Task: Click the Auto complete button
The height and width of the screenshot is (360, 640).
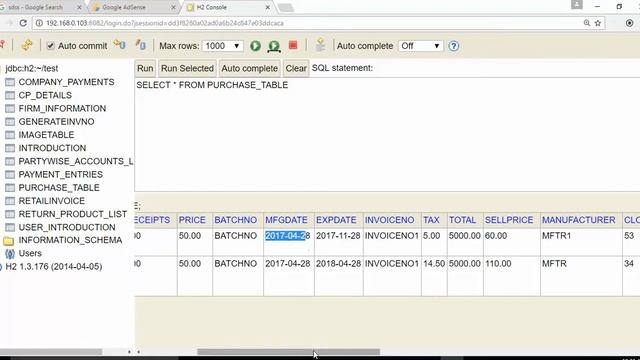Action: [249, 68]
